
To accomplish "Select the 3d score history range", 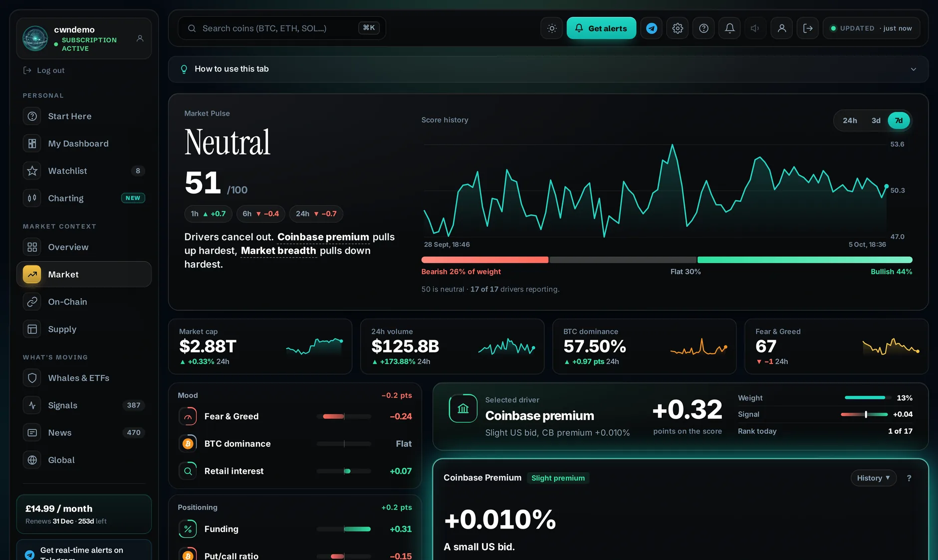I will pos(876,121).
